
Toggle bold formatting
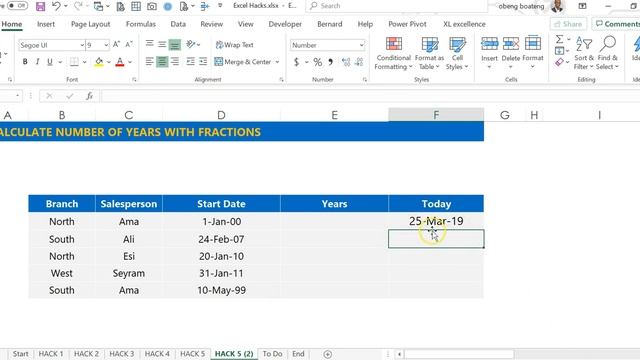click(25, 62)
